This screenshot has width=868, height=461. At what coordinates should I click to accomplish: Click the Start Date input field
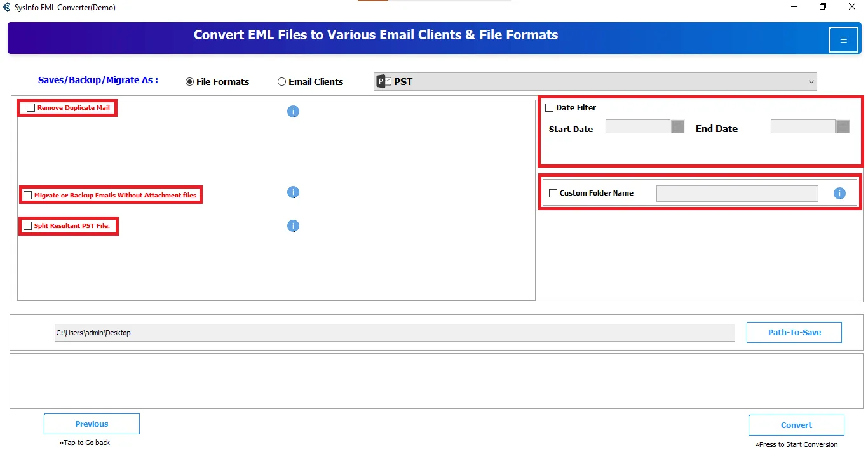coord(638,126)
